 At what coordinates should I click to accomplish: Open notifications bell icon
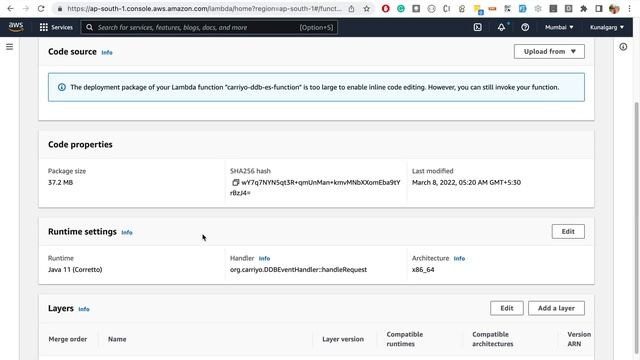[501, 27]
